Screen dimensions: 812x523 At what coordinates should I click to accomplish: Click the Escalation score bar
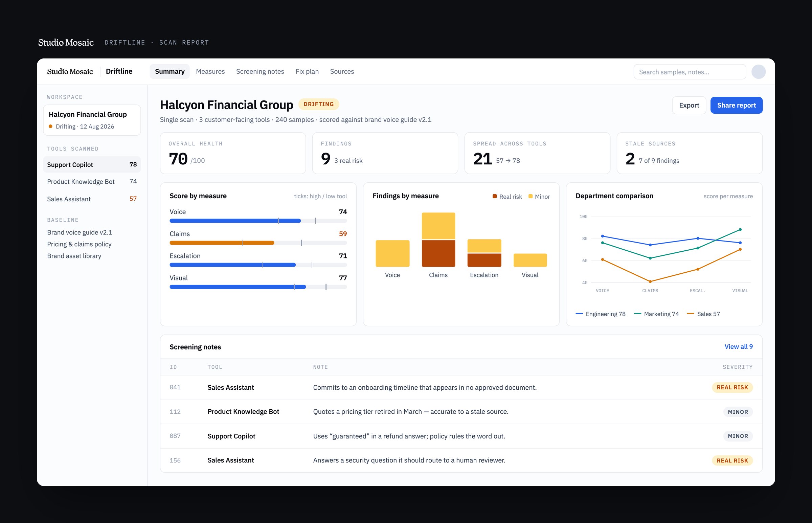click(258, 265)
